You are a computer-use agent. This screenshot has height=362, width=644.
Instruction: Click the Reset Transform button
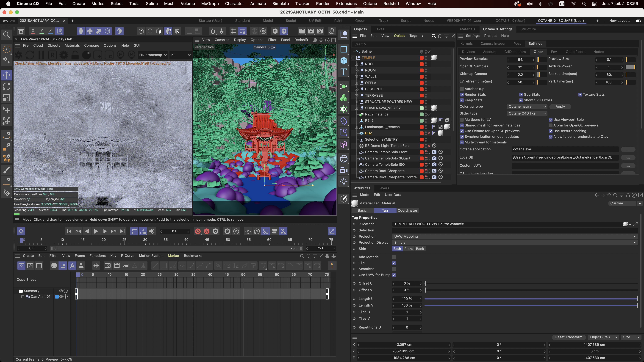tap(569, 337)
